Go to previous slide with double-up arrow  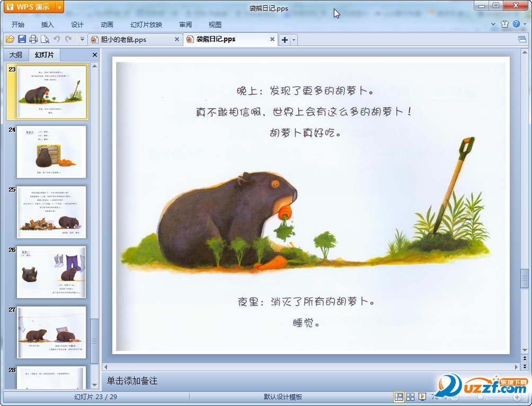tap(525, 358)
